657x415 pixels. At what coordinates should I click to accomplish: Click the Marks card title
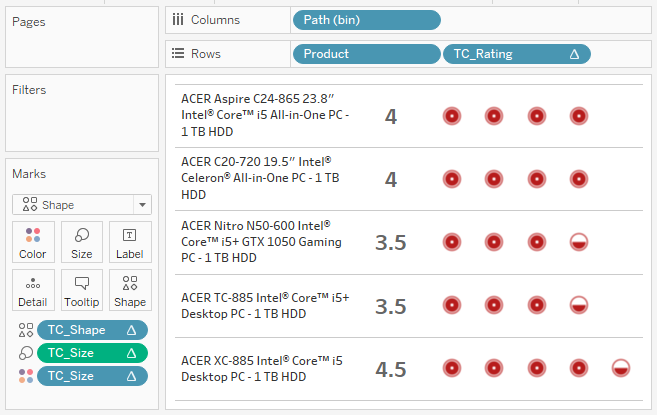29,174
